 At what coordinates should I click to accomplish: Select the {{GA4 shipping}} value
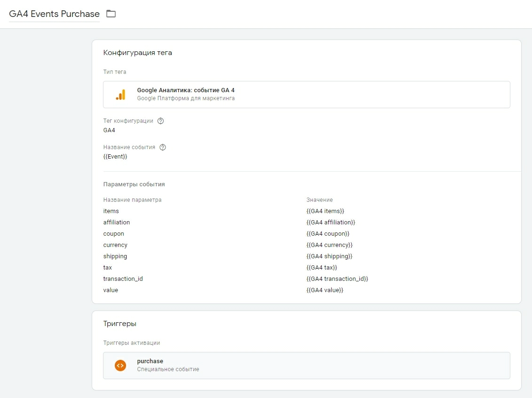pos(329,256)
